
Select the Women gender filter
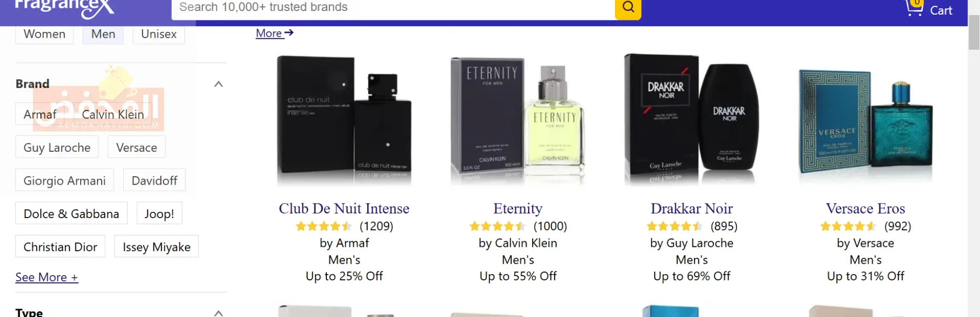pyautogui.click(x=45, y=34)
